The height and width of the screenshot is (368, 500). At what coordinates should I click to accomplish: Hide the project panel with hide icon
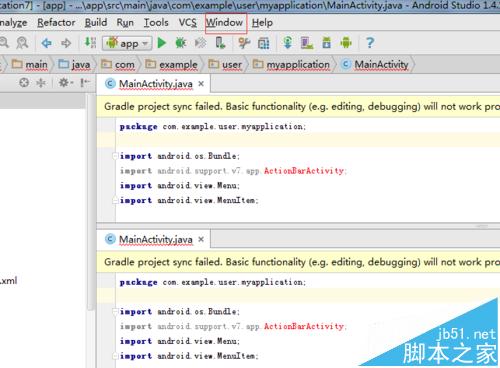[x=85, y=82]
